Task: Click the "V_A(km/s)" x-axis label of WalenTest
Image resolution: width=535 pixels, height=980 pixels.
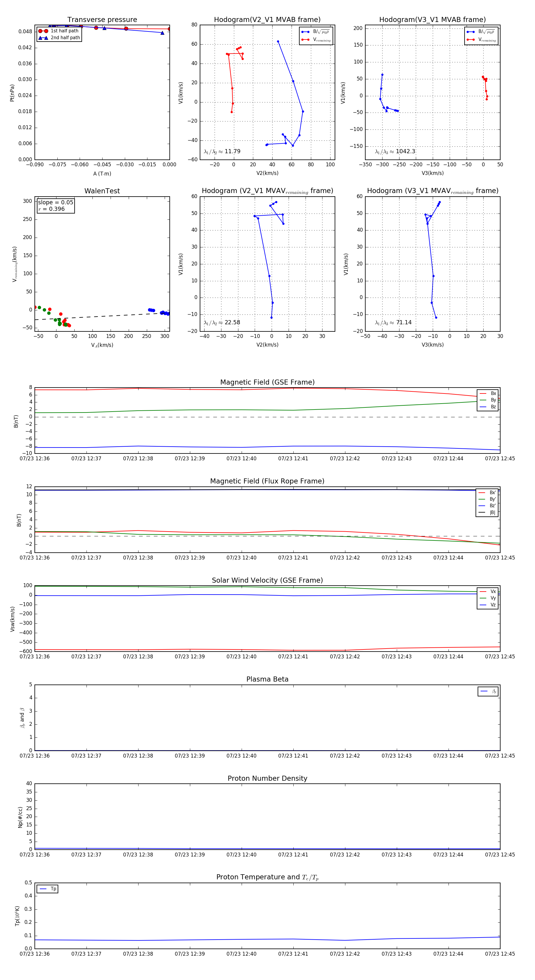Action: (x=102, y=345)
